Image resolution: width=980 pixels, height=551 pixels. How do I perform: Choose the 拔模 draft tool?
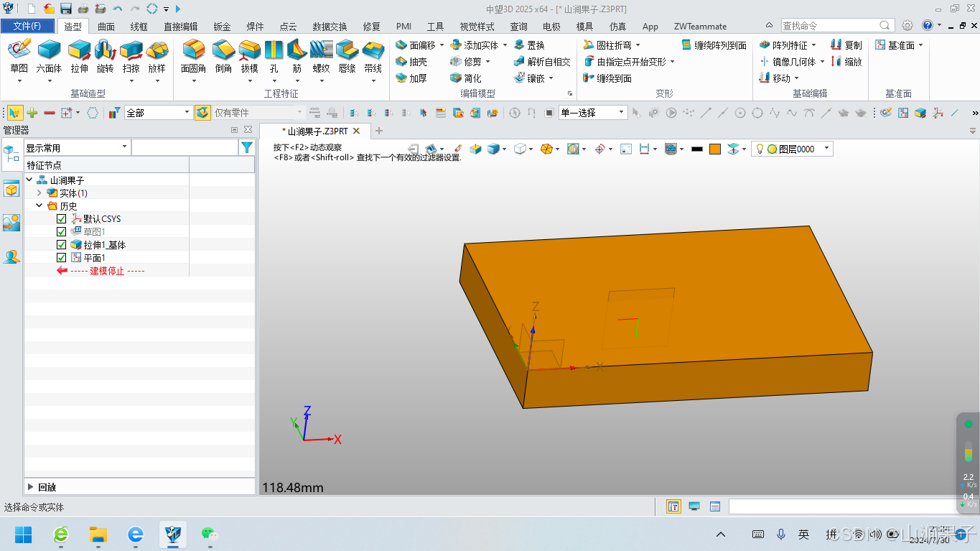pyautogui.click(x=249, y=57)
